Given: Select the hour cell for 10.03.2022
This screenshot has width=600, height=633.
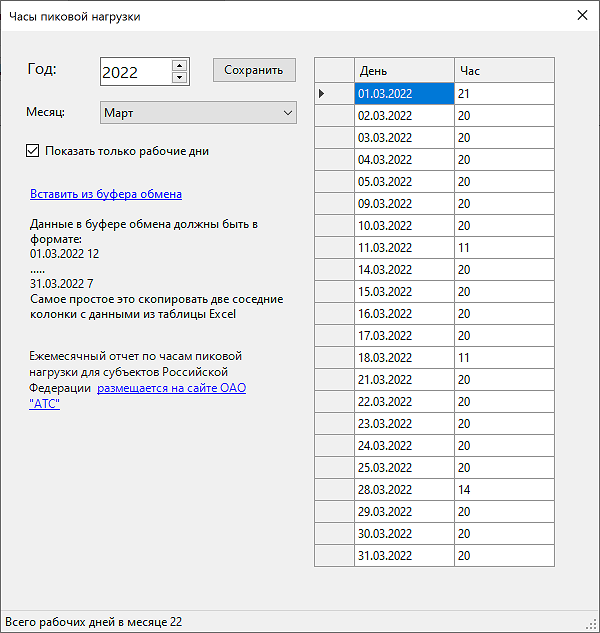Looking at the screenshot, I should [504, 226].
